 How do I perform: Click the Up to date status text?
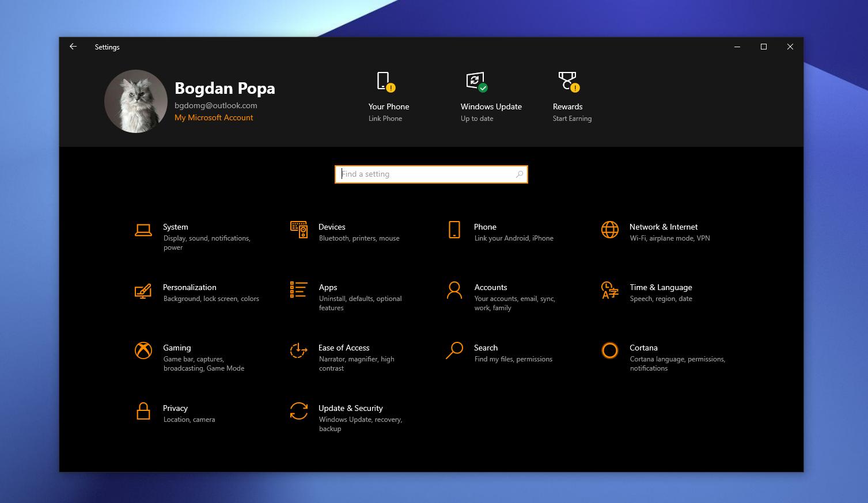tap(477, 119)
